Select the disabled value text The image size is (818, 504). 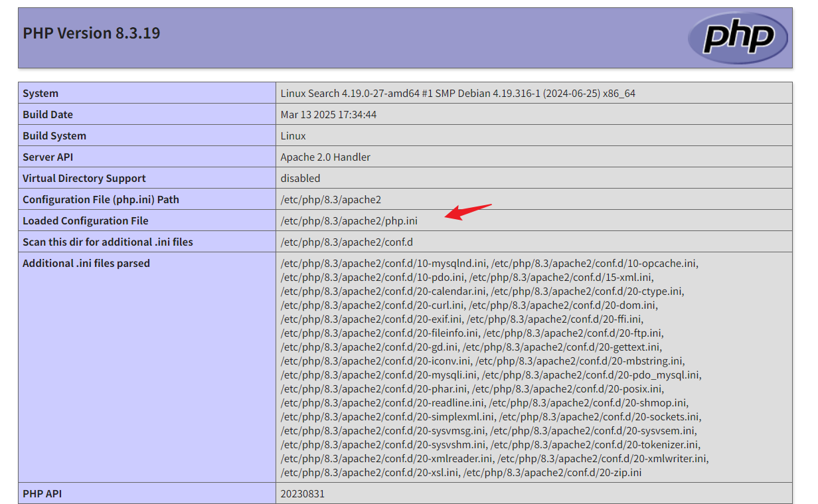300,179
